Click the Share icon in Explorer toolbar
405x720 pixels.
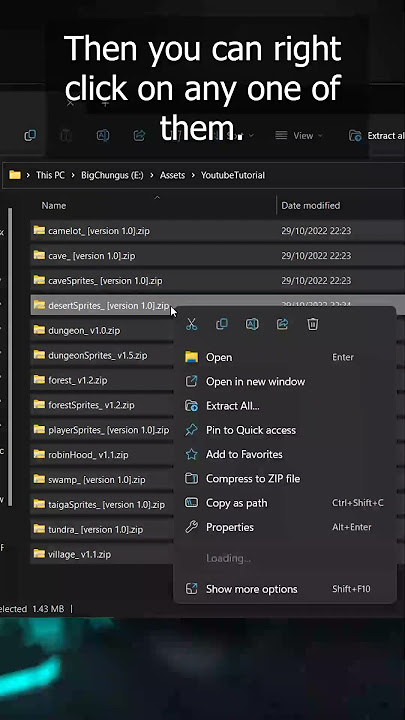[x=139, y=135]
